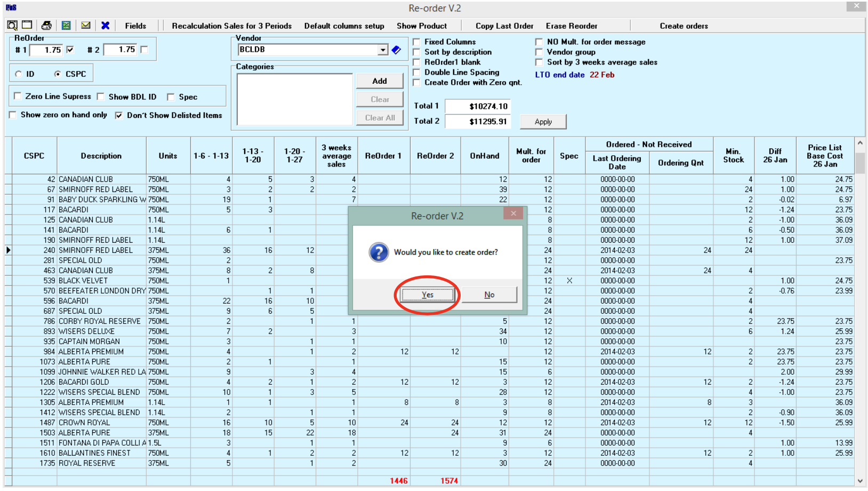Open the print preview magnifier icon
This screenshot has height=491, width=868.
point(12,25)
